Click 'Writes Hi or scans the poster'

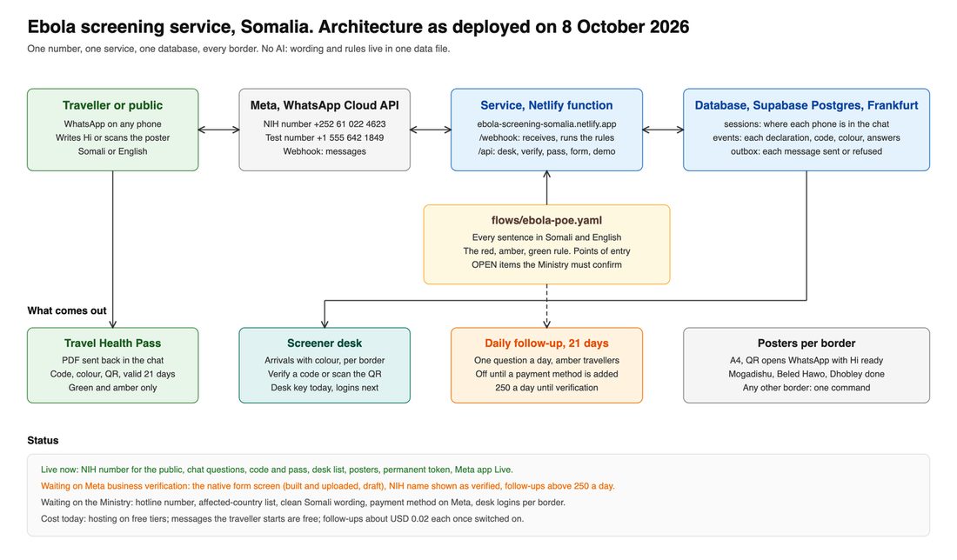pyautogui.click(x=113, y=138)
